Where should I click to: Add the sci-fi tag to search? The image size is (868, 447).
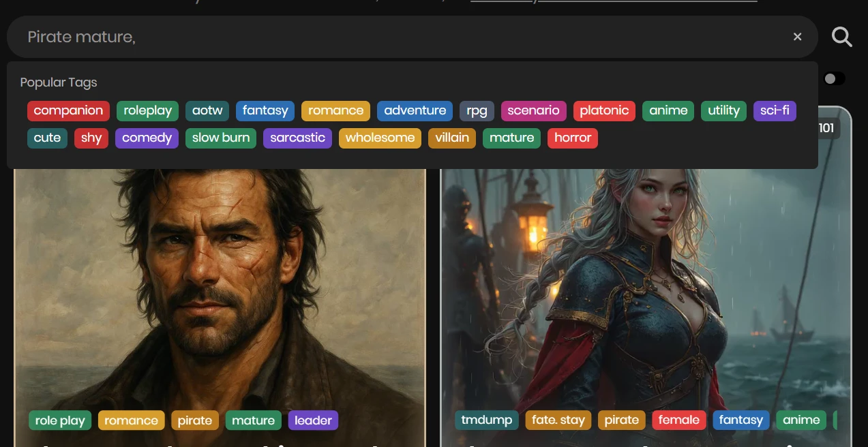[775, 111]
